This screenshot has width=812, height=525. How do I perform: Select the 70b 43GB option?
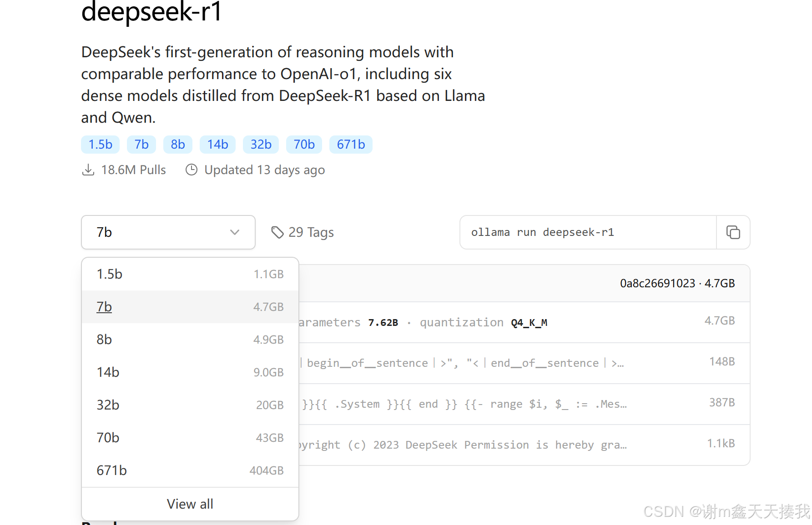[x=190, y=438]
